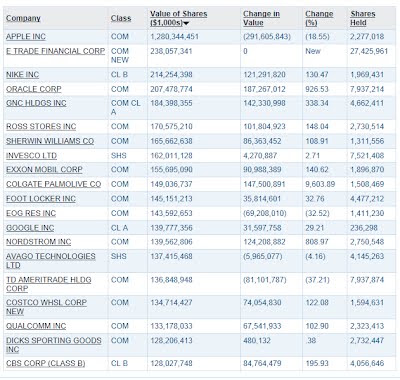Viewport: 400px width, 380px height.
Task: Select the GOOGLE INC link
Action: [30, 228]
